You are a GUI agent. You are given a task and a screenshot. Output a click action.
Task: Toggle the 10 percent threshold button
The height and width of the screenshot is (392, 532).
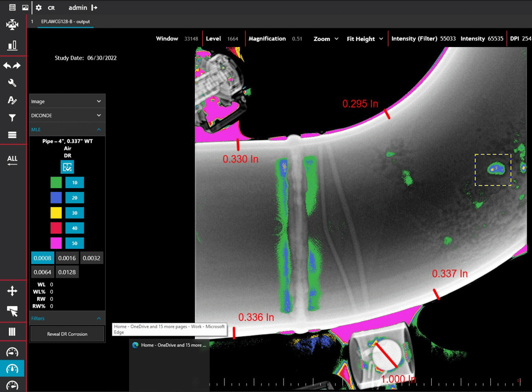pos(74,183)
